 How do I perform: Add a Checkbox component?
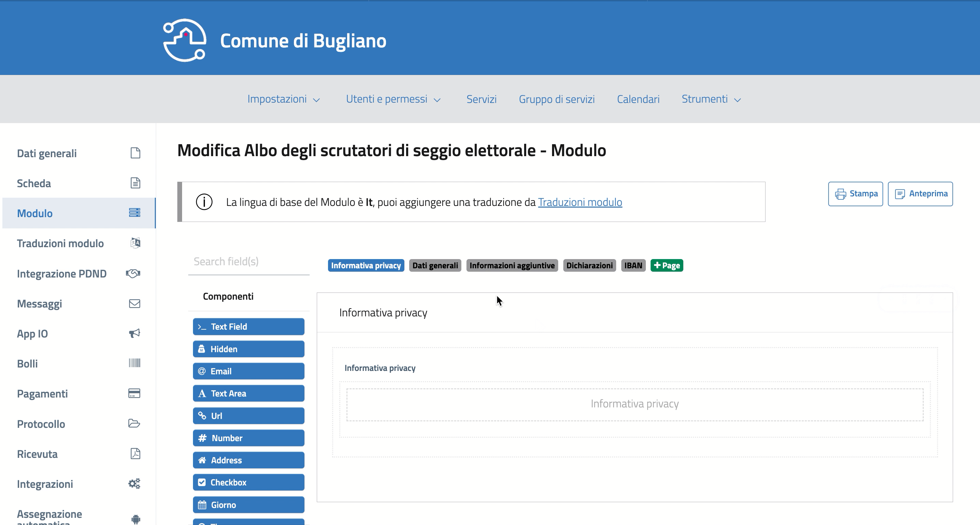pyautogui.click(x=249, y=482)
